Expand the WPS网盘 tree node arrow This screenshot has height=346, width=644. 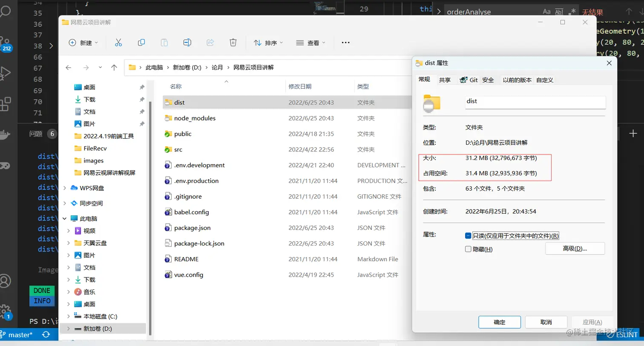65,188
